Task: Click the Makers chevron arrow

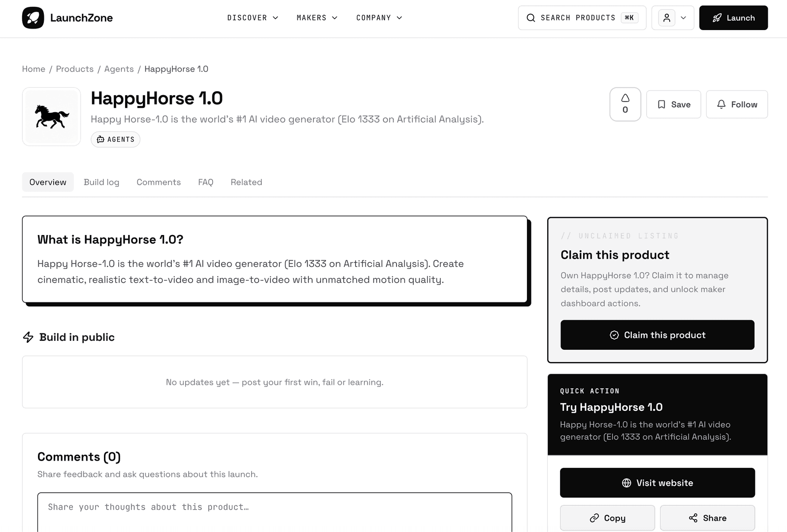Action: pyautogui.click(x=334, y=18)
